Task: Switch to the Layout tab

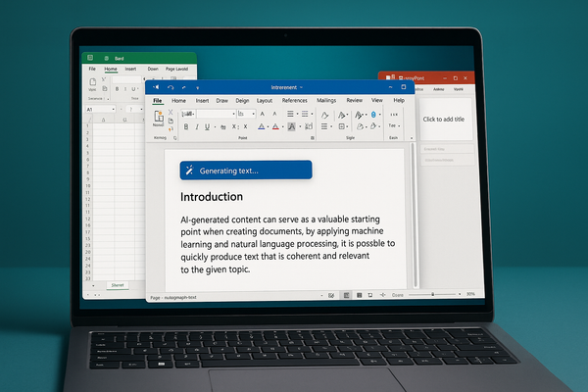Action: (265, 100)
